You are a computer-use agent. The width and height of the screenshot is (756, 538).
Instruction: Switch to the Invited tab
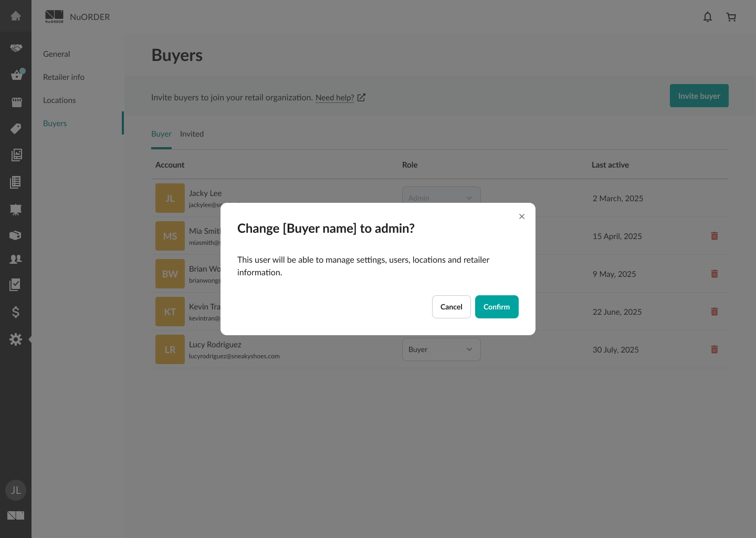[x=192, y=134]
